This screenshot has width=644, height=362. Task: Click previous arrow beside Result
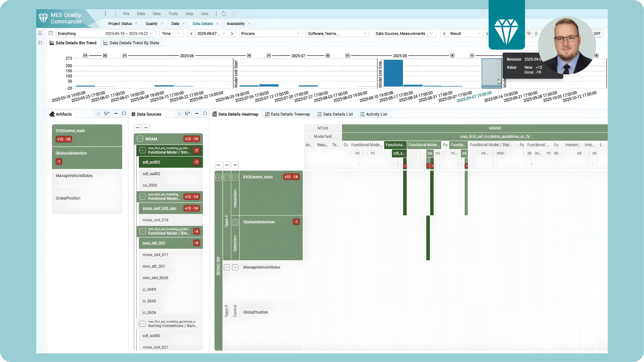444,34
